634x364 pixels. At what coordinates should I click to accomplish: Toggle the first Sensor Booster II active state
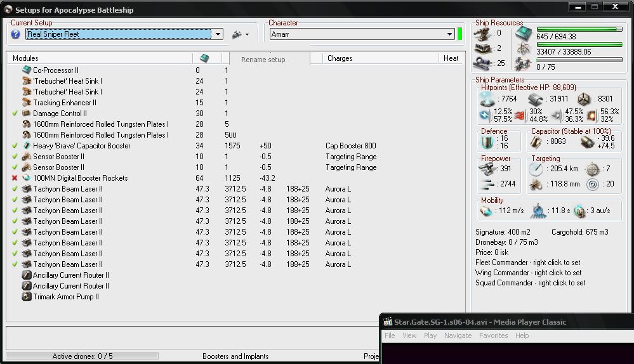pos(15,157)
